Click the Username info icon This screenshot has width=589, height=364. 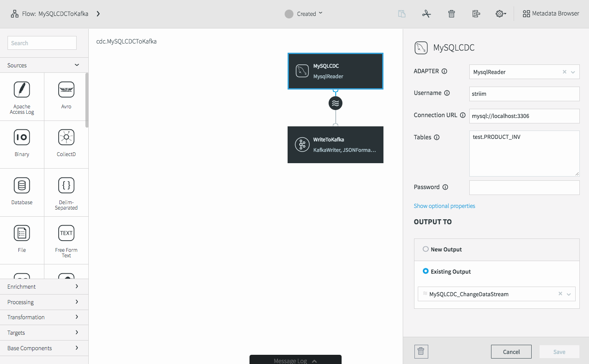[x=447, y=93]
